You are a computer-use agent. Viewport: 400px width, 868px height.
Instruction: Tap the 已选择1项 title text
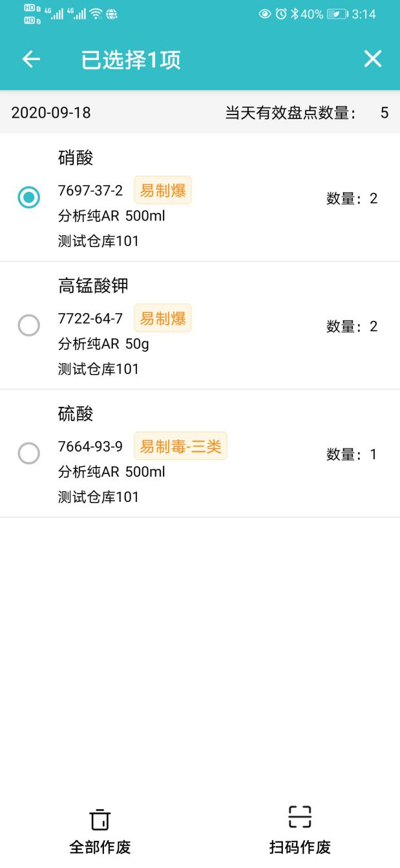tap(131, 60)
